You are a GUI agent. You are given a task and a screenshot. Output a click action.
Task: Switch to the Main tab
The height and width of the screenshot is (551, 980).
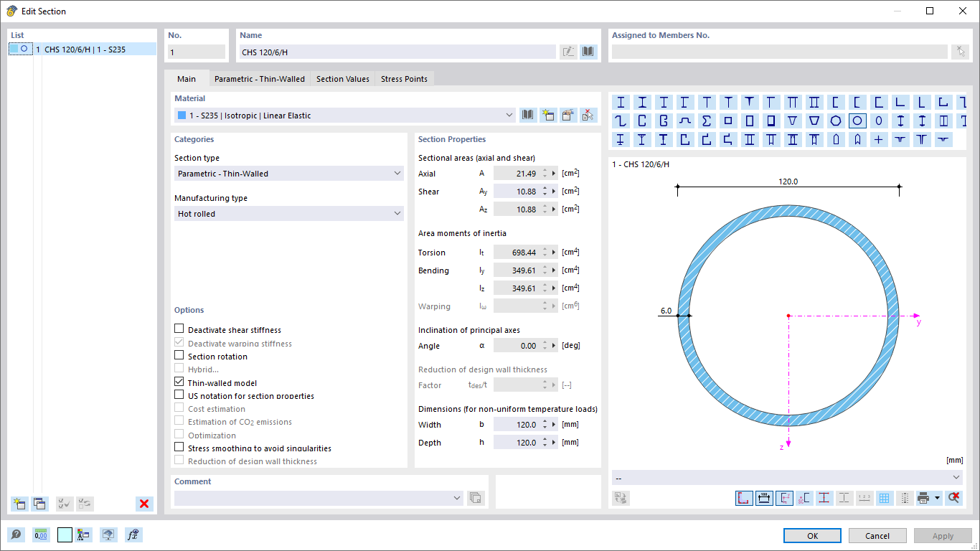click(x=187, y=79)
